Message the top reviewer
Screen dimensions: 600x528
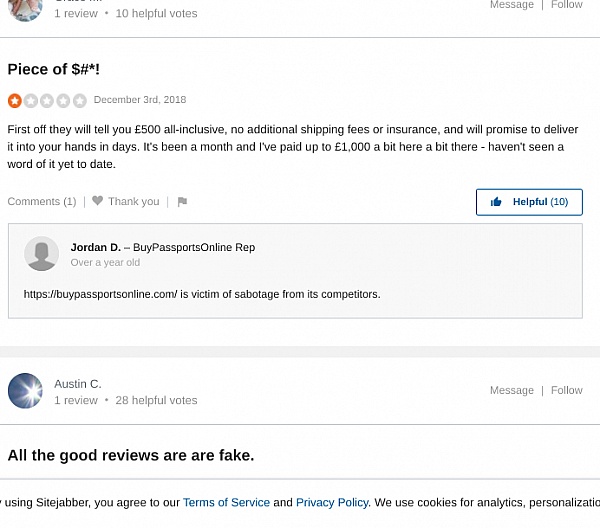point(511,5)
